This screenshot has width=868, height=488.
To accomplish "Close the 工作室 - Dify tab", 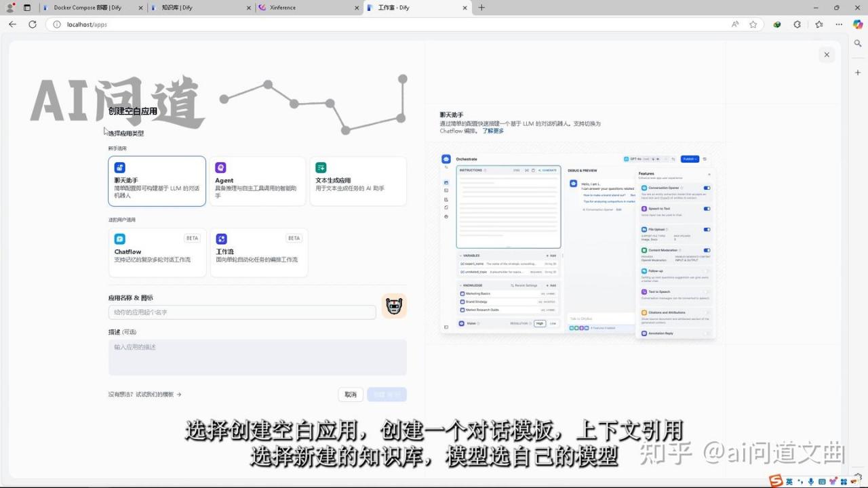I will (x=465, y=7).
